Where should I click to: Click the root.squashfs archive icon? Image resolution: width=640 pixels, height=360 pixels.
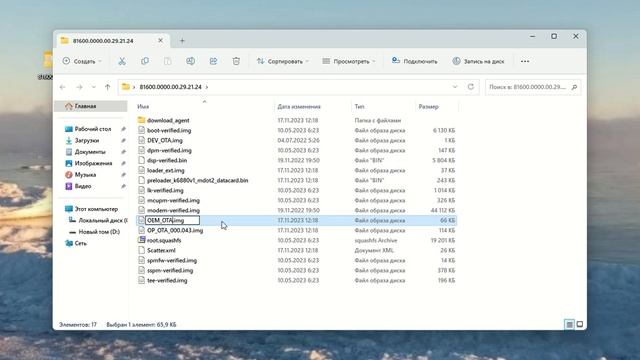point(141,240)
